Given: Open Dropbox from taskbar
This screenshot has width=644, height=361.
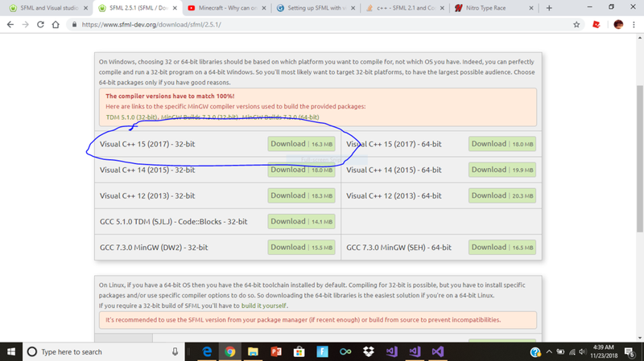Looking at the screenshot, I should click(x=369, y=351).
